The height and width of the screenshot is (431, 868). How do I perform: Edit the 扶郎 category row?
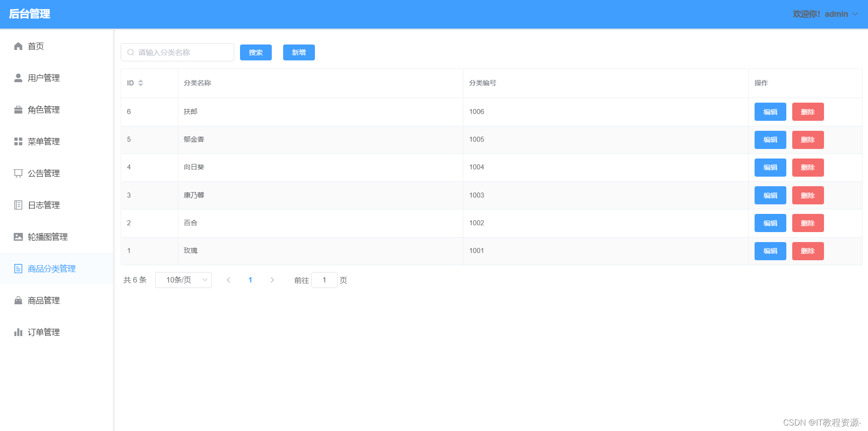click(770, 112)
